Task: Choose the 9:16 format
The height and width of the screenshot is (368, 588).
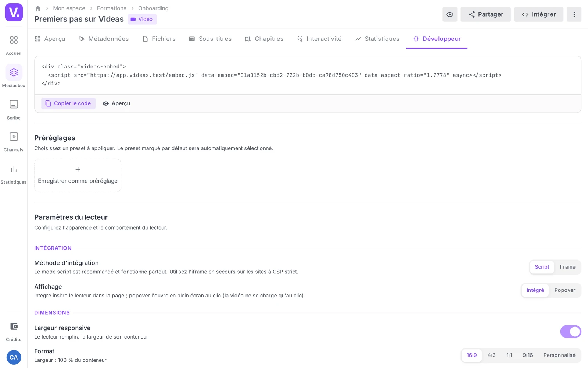Action: click(x=528, y=355)
